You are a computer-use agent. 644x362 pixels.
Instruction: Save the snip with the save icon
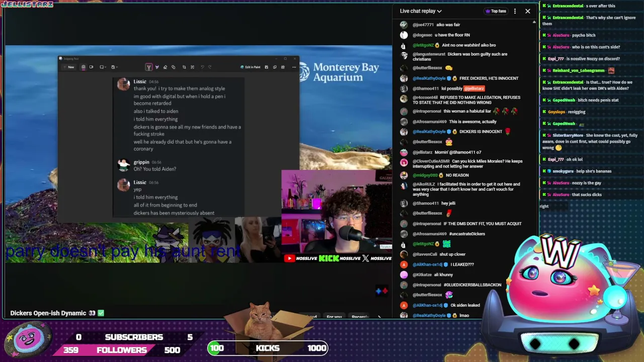tap(267, 67)
